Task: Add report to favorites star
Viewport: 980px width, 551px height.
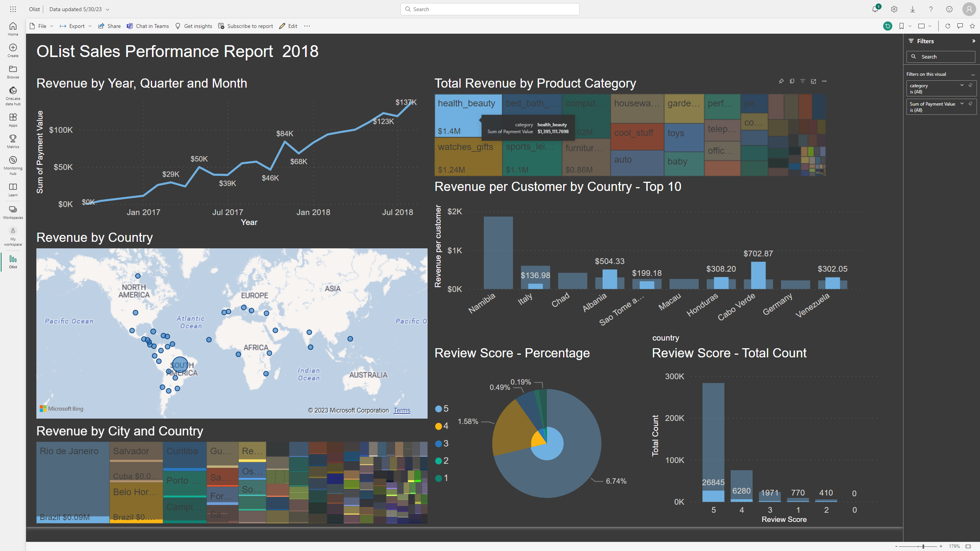Action: click(972, 26)
